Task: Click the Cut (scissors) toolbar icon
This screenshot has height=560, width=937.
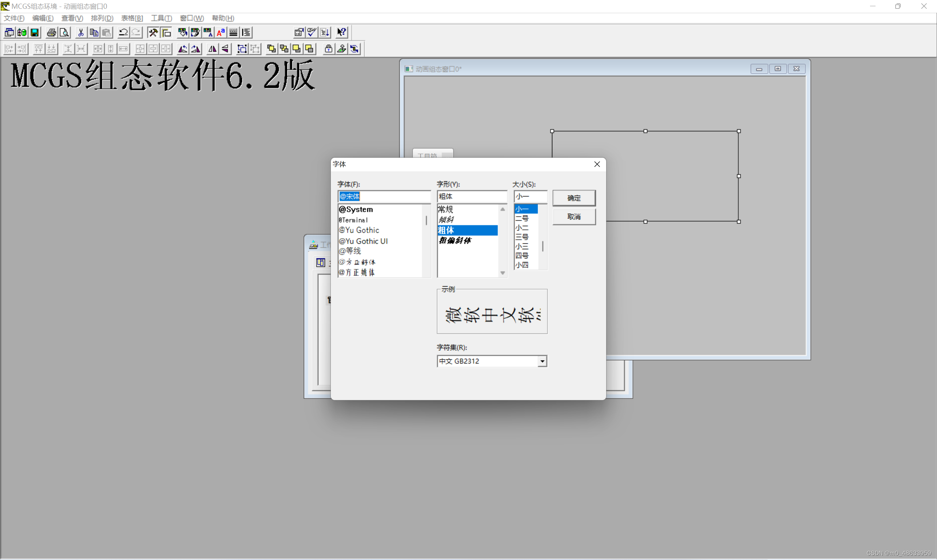Action: click(x=81, y=33)
